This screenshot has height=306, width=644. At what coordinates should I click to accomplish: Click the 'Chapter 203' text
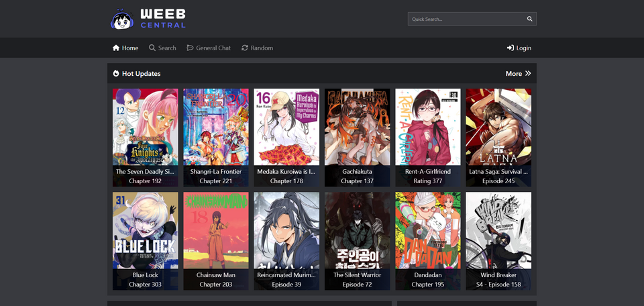tap(216, 285)
